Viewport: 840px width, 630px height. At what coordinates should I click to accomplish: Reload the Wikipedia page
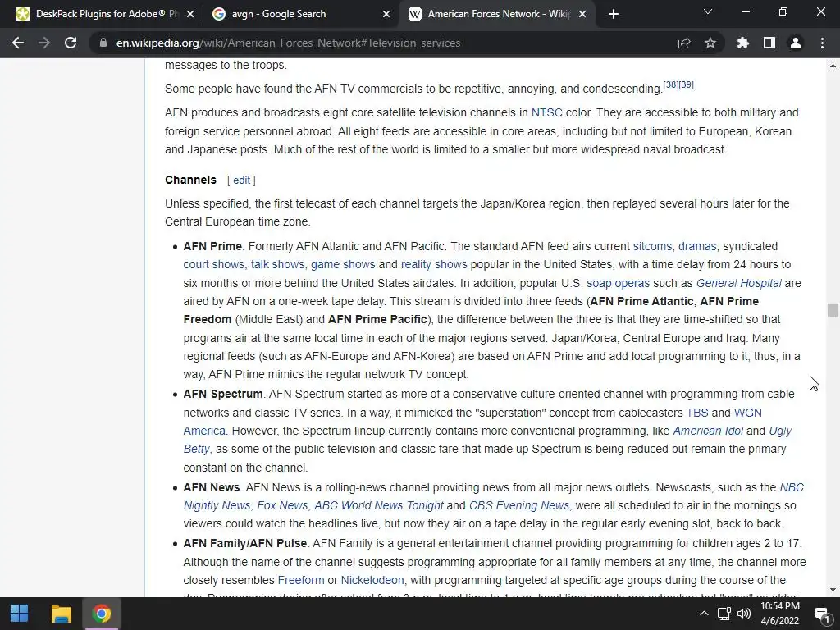click(71, 43)
